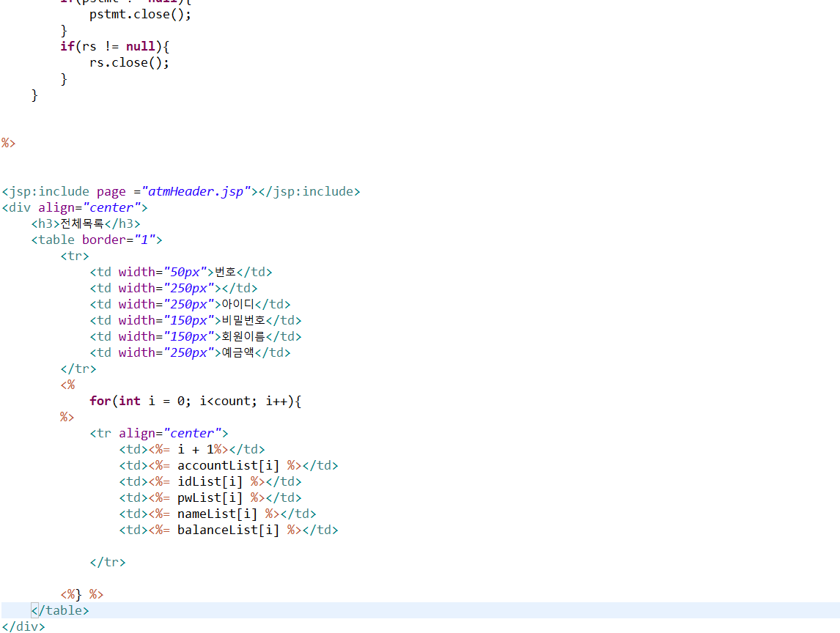The width and height of the screenshot is (840, 633).
Task: Click the highlighted </table> closing tag
Action: [60, 610]
